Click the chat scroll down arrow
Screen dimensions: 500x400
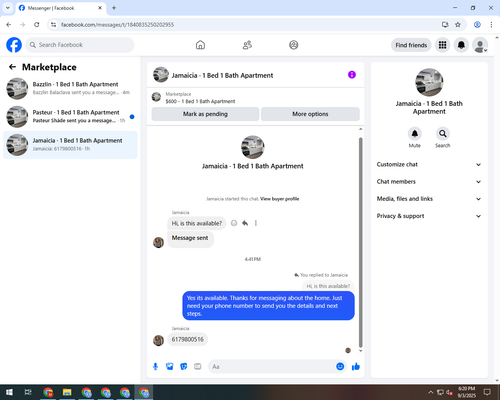(360, 351)
